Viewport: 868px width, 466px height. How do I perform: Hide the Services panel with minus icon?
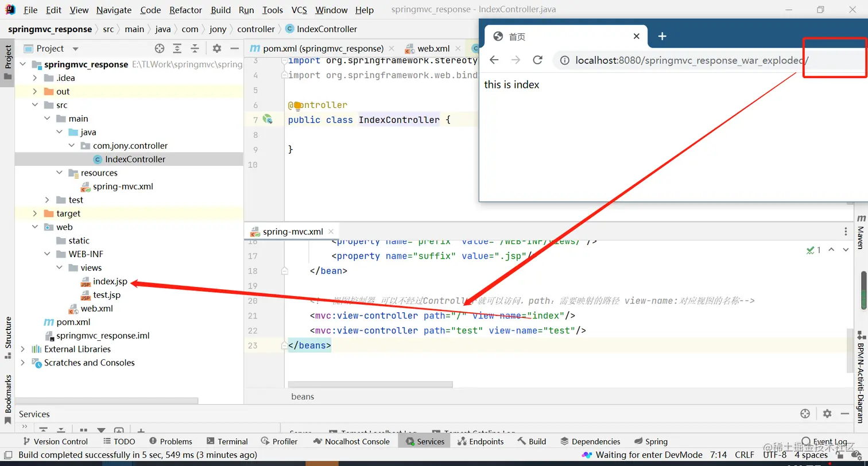coord(844,414)
